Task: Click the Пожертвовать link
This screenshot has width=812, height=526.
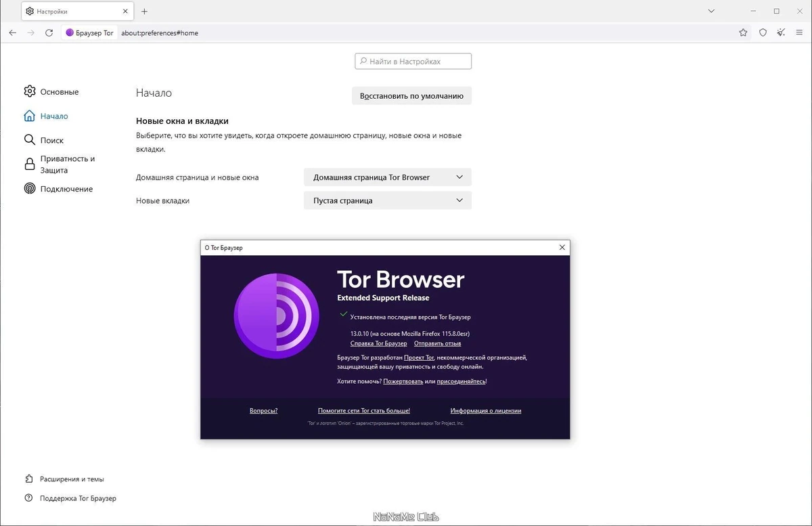Action: pos(403,381)
